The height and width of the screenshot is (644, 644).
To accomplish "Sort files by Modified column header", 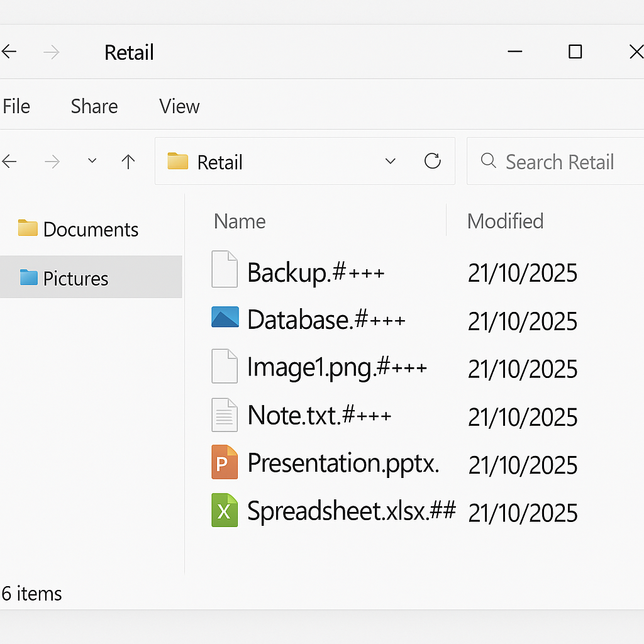I will coord(505,221).
